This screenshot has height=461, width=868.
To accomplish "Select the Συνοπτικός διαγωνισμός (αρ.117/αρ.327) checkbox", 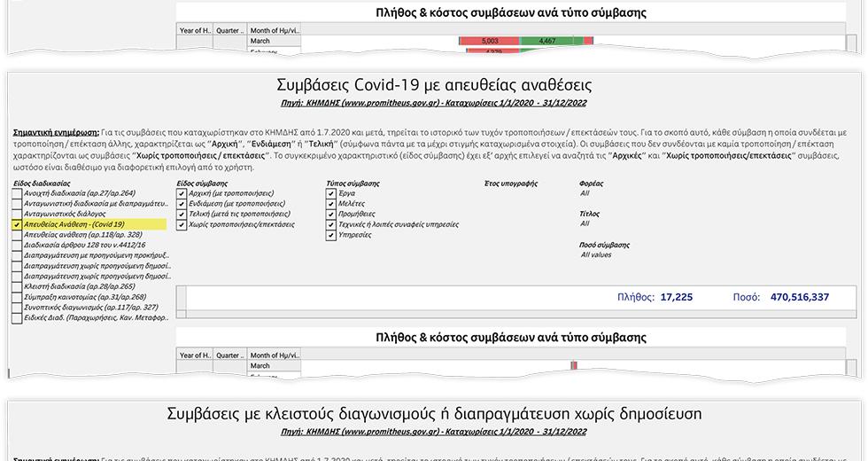I will (17, 307).
